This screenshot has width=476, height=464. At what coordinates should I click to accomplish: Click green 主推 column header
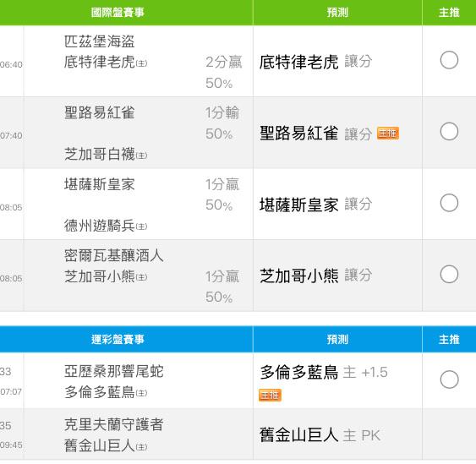point(449,13)
